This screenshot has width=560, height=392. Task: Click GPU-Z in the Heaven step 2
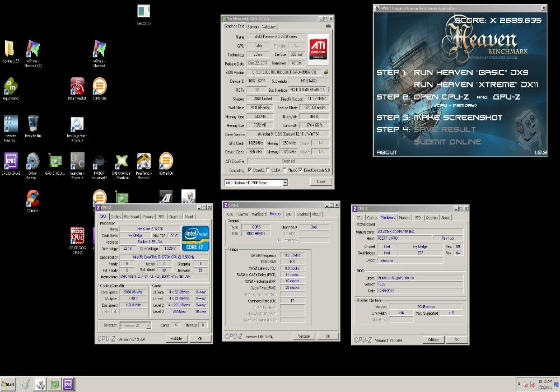pyautogui.click(x=506, y=97)
